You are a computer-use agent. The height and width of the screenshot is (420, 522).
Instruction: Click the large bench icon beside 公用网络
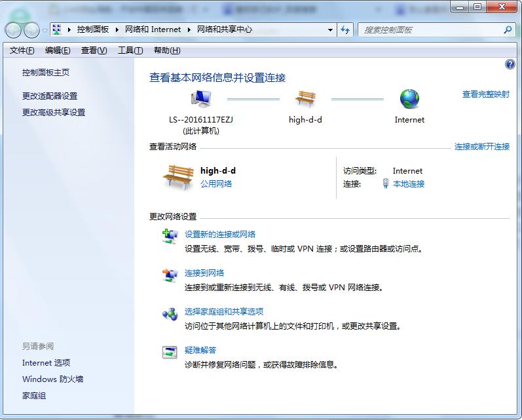coord(178,177)
